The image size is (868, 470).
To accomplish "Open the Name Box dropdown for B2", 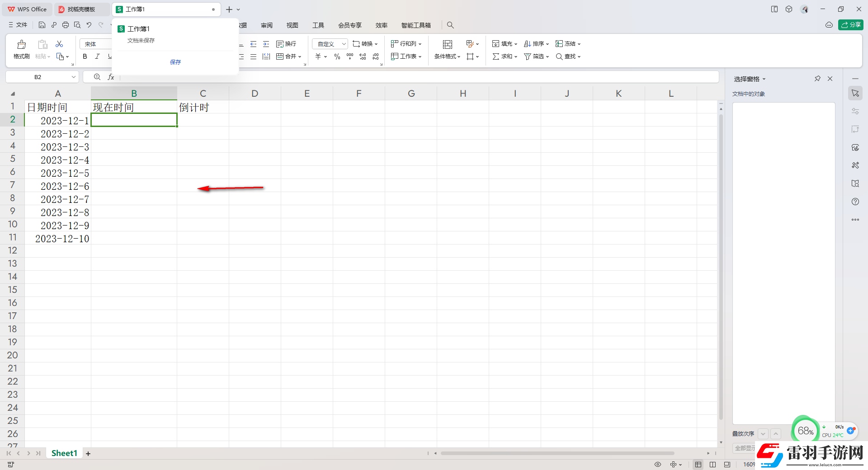I will click(74, 77).
